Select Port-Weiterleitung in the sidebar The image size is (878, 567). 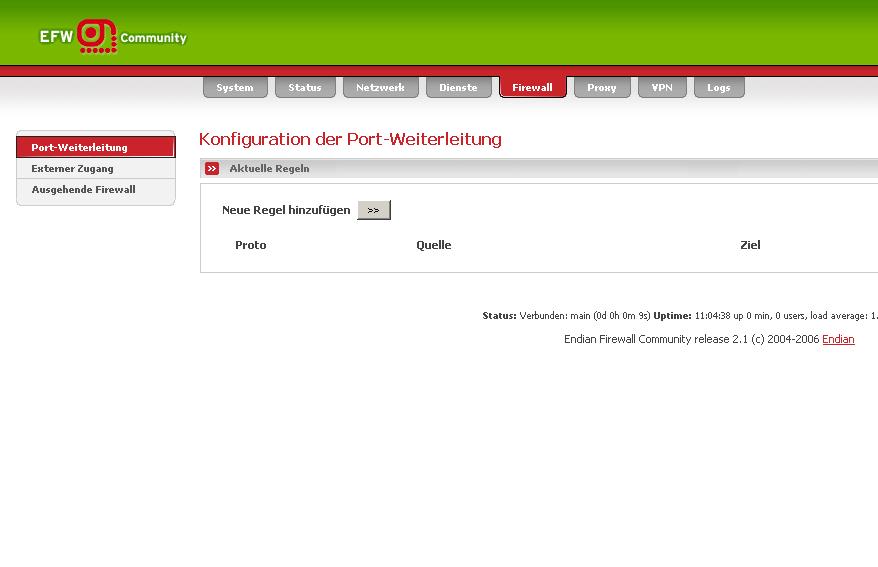point(95,148)
